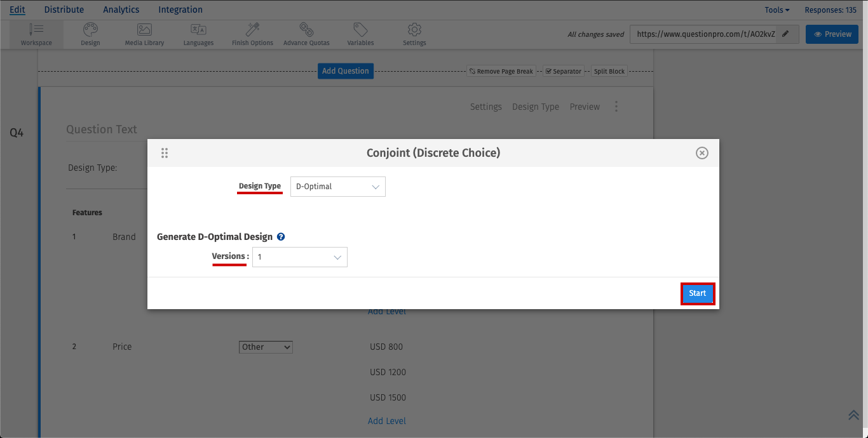
Task: Open the Settings gear icon
Action: [414, 30]
